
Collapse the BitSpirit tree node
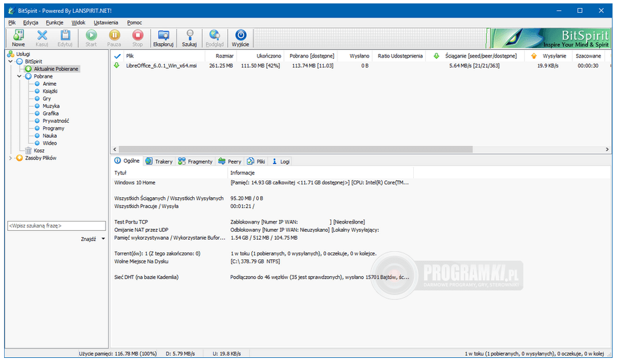point(11,61)
